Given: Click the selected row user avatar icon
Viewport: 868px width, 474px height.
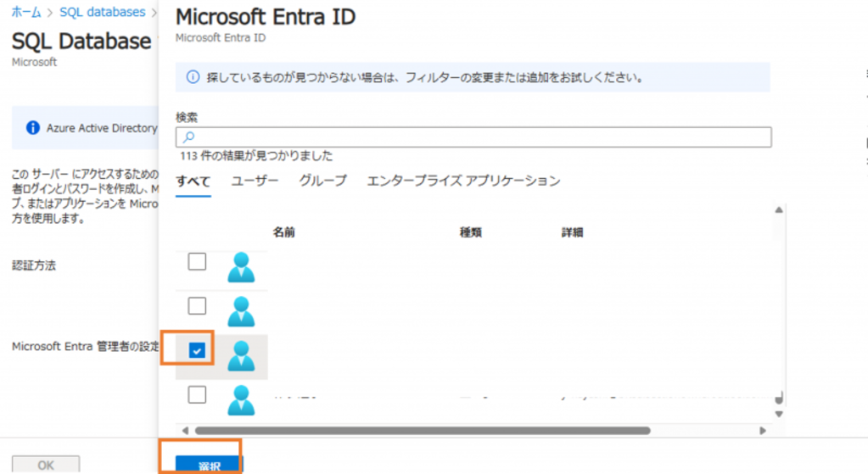Looking at the screenshot, I should point(241,355).
